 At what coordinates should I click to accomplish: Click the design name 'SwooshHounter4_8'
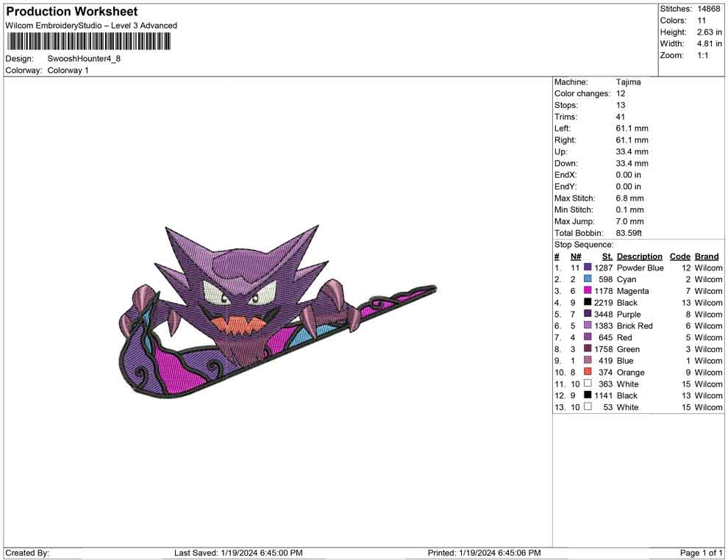(x=84, y=59)
